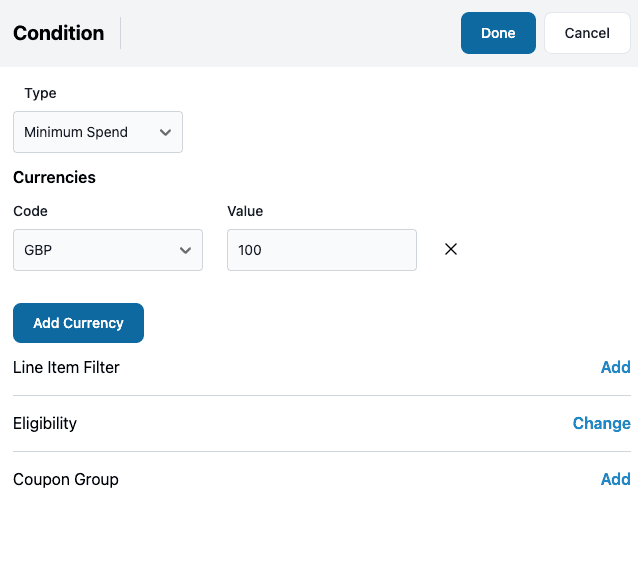Click the GBP code dropdown chevron arrow
Image resolution: width=638 pixels, height=580 pixels.
click(185, 250)
